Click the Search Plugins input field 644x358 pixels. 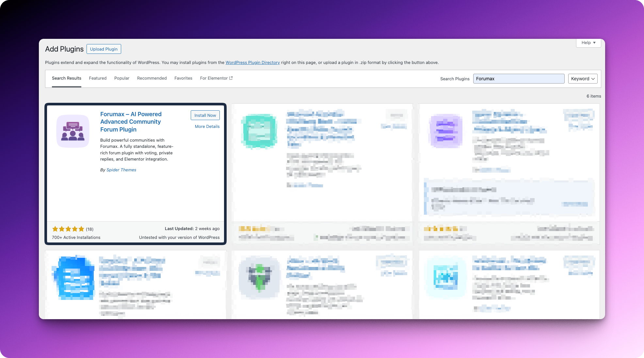click(x=519, y=79)
